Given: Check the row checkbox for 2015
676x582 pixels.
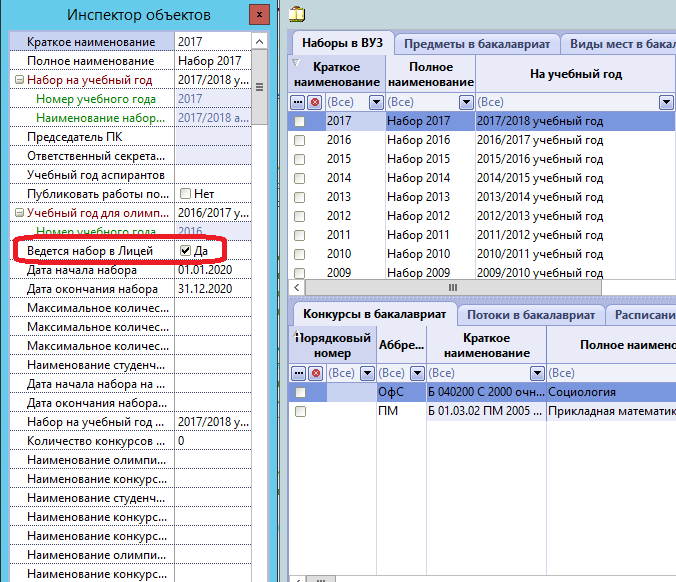Looking at the screenshot, I should click(x=299, y=159).
